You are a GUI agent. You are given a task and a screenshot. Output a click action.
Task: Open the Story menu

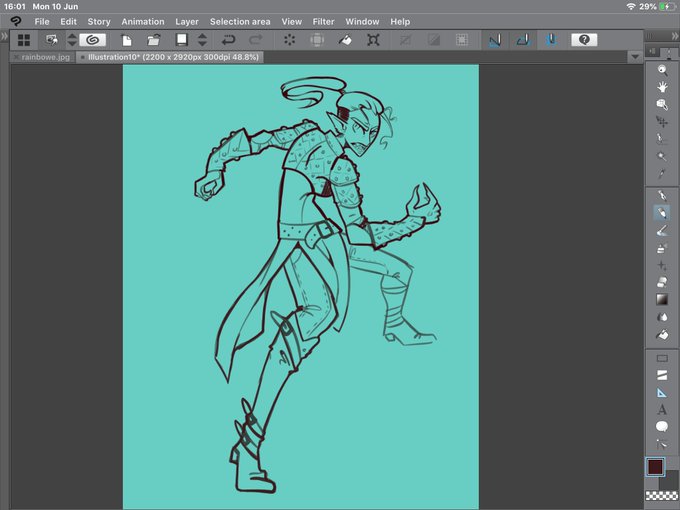click(x=99, y=21)
